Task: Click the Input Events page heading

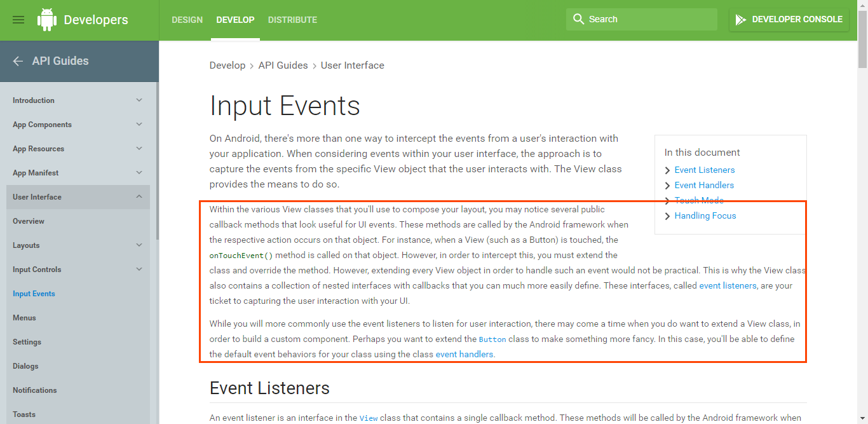Action: tap(285, 106)
